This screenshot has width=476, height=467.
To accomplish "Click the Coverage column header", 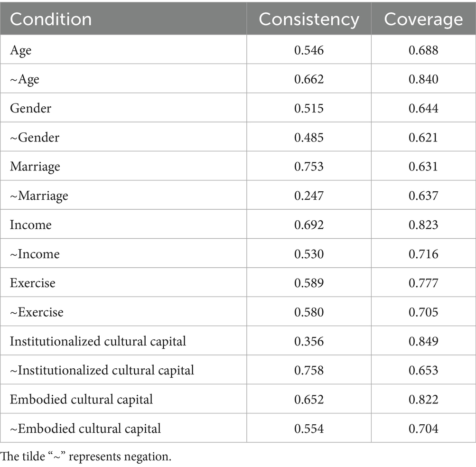I will 423,19.
